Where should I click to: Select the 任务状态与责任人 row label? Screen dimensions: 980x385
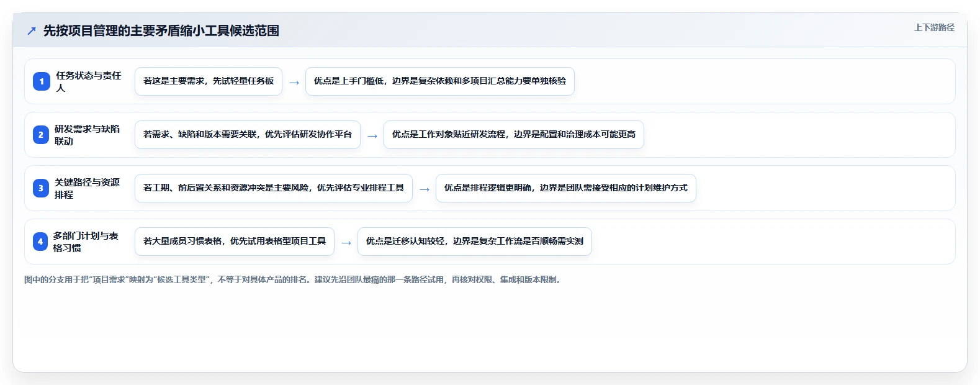(89, 81)
